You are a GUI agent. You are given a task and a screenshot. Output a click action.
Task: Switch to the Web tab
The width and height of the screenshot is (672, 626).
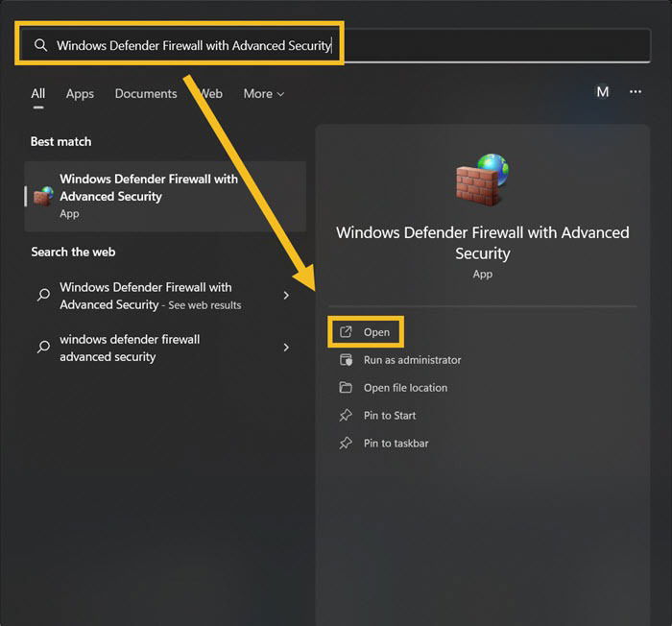coord(211,93)
